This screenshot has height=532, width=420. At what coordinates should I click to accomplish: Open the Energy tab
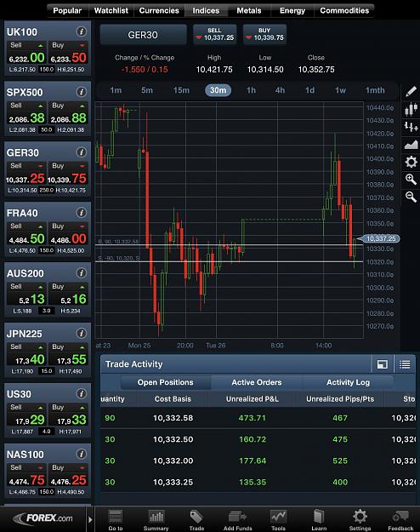tap(292, 10)
